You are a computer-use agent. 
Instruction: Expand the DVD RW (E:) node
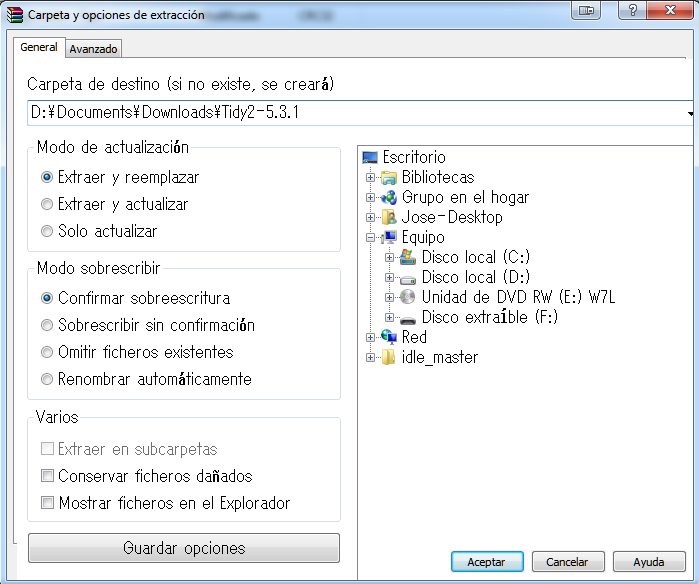[389, 297]
